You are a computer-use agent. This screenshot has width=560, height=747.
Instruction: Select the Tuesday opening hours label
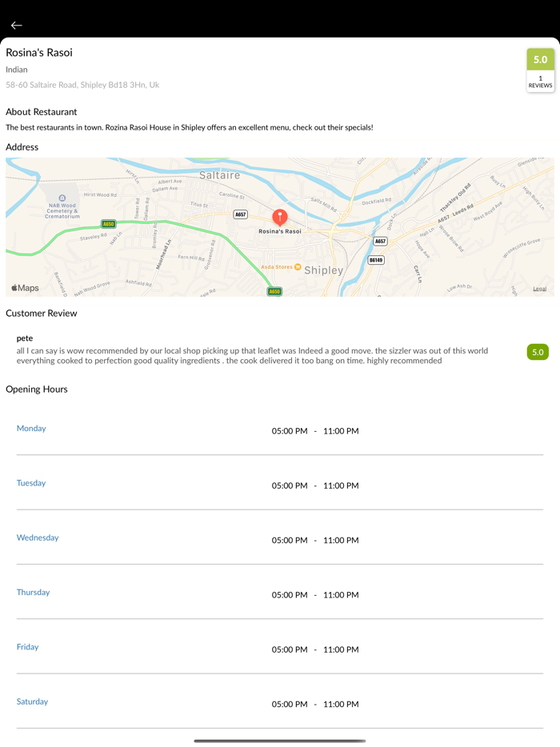click(x=31, y=483)
